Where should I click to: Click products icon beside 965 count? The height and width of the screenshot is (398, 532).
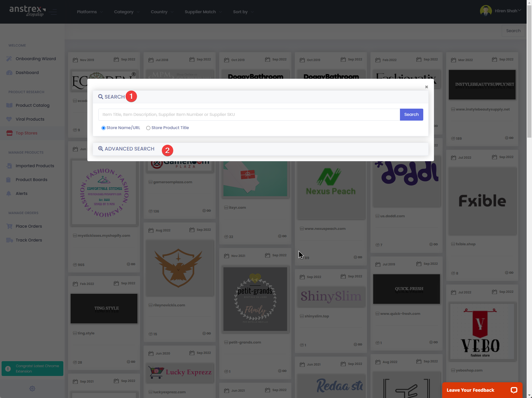[75, 265]
